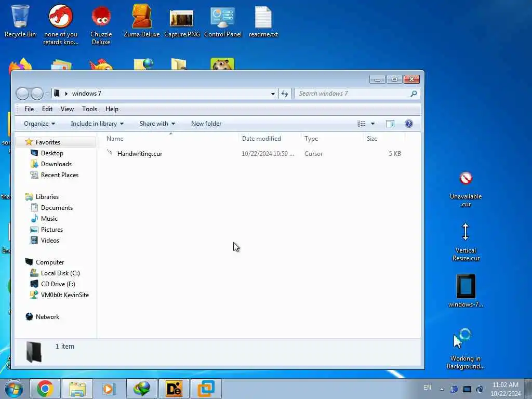Change view using the view icon button
Screen dimensions: 532x399
click(x=362, y=124)
